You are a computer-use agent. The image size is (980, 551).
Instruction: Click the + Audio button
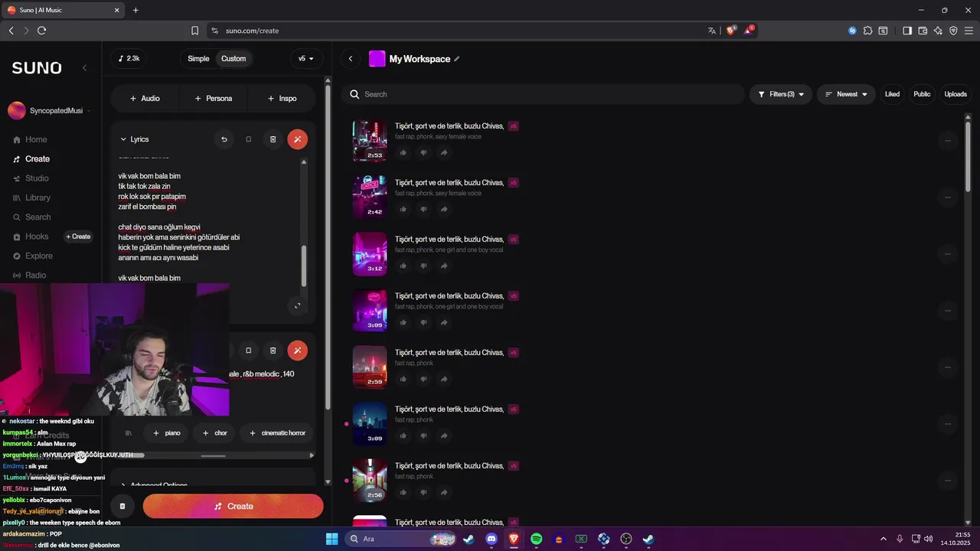pos(145,98)
